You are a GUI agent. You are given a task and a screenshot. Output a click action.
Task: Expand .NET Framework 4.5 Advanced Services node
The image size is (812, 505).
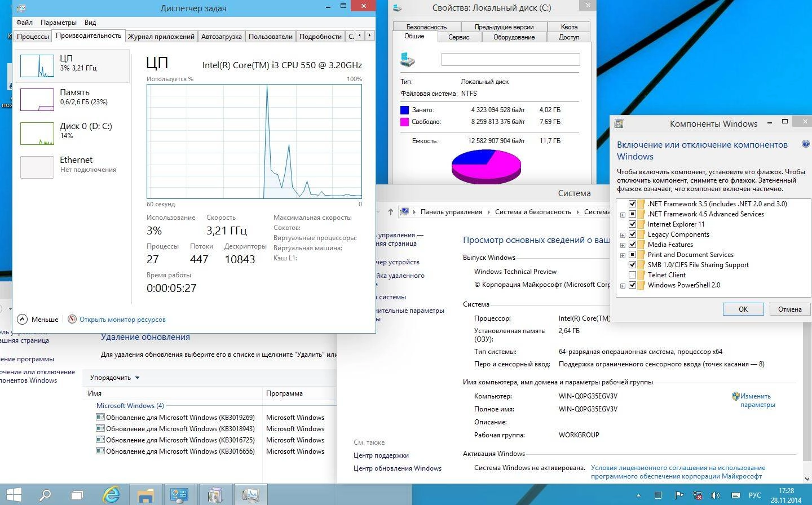(623, 215)
